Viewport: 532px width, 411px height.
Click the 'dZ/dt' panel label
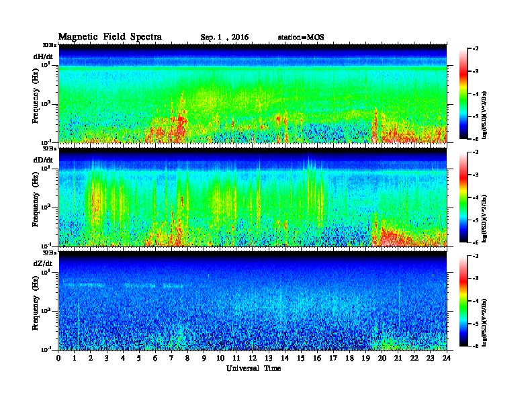click(43, 263)
